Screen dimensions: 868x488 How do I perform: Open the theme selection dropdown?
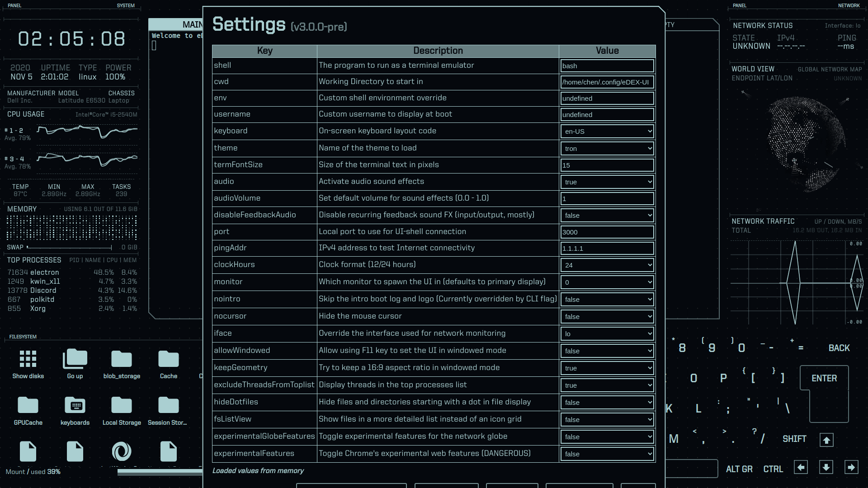[x=607, y=148]
